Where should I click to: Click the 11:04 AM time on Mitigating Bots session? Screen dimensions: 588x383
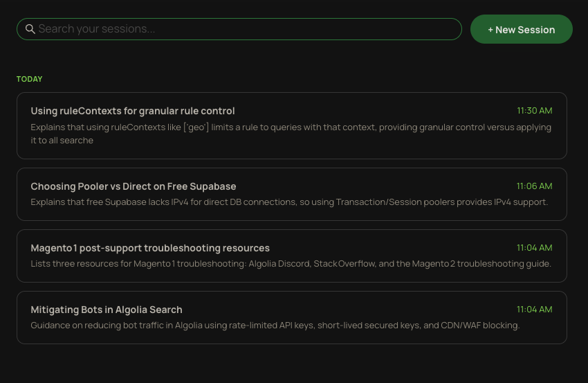[534, 310]
